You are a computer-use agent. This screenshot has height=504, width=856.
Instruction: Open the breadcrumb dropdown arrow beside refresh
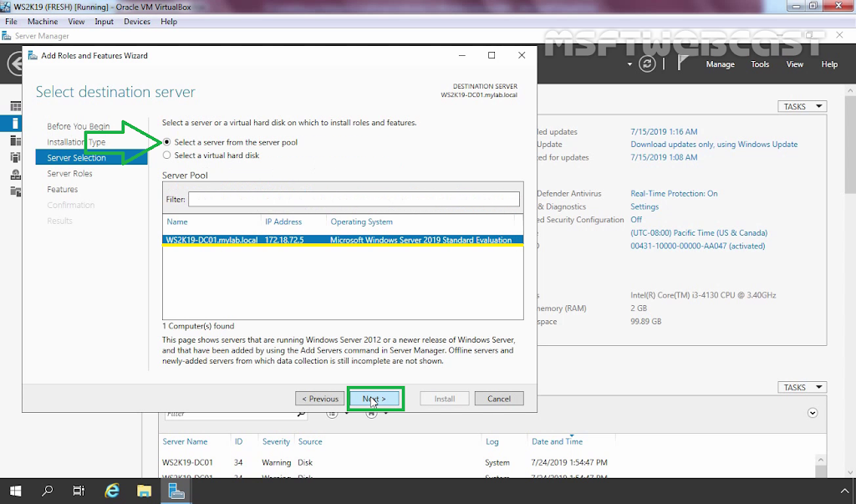629,64
